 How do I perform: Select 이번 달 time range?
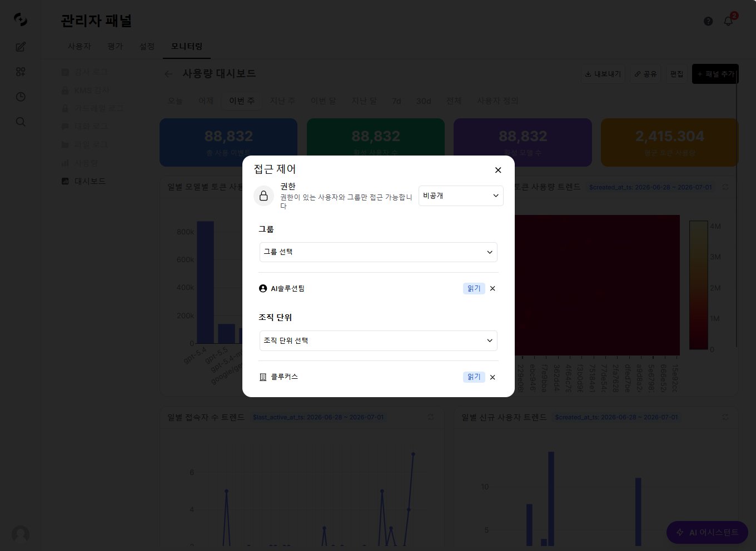pos(323,101)
